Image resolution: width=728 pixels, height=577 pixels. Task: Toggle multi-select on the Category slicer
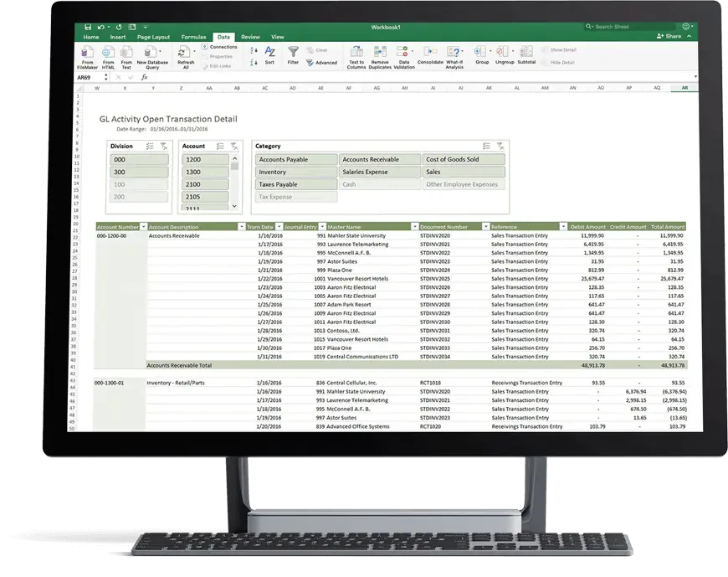[x=486, y=146]
